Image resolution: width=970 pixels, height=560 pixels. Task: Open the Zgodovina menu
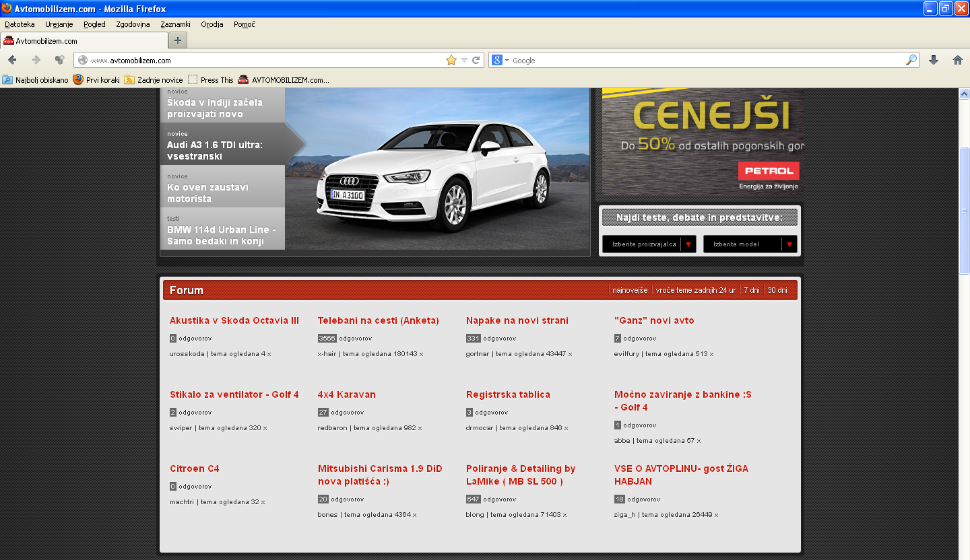point(133,24)
